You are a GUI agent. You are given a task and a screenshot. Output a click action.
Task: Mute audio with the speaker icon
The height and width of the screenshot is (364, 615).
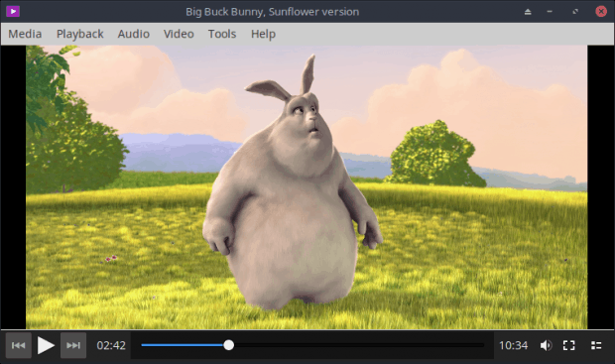[546, 345]
